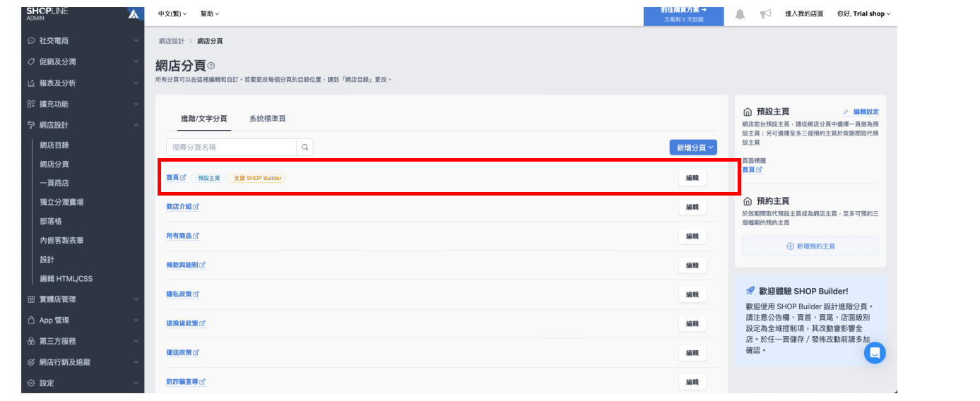Open external link icon next to 所有商品
This screenshot has width=980, height=401.
196,236
